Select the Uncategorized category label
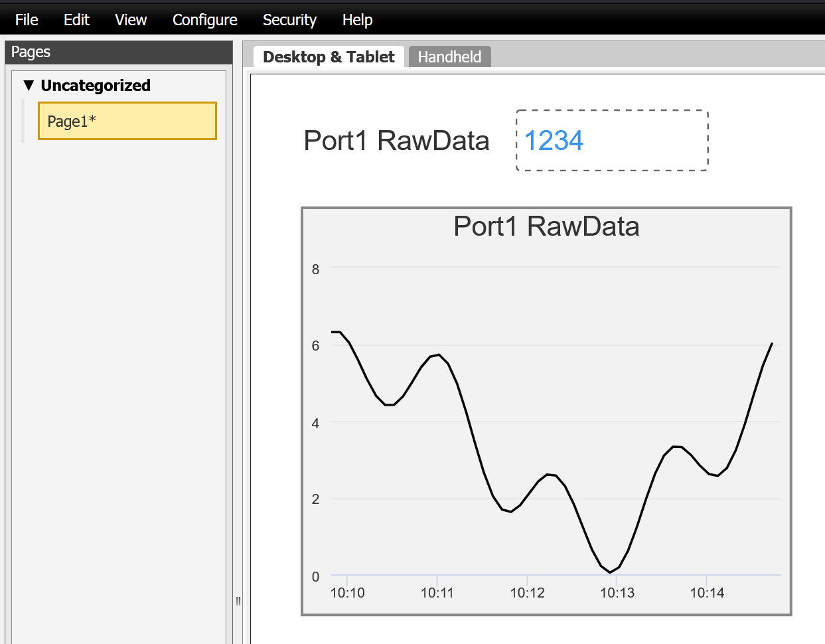Screen dimensions: 825x644 pyautogui.click(x=96, y=85)
